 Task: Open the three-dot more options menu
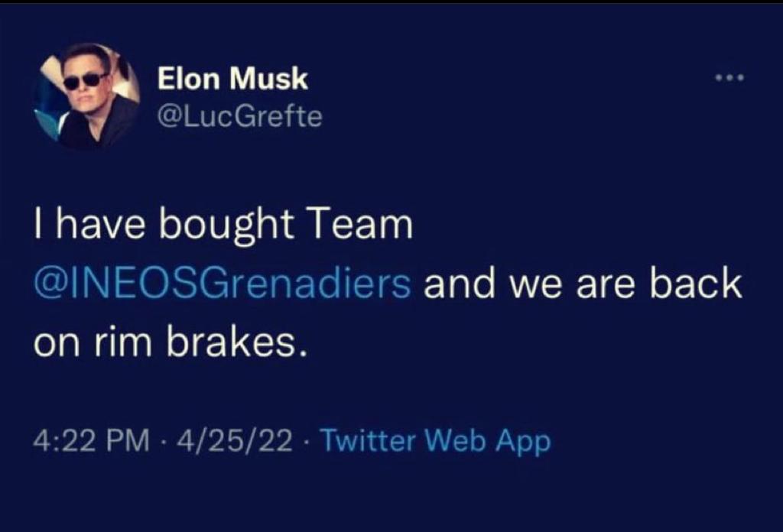pyautogui.click(x=729, y=78)
